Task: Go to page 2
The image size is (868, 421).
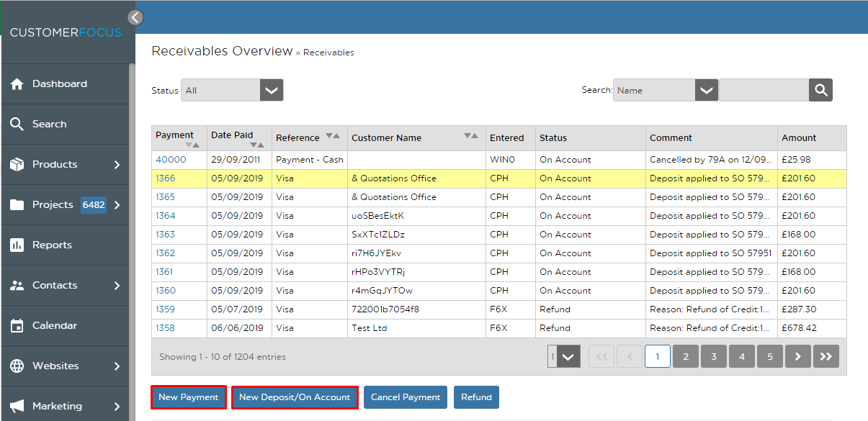Action: point(686,356)
